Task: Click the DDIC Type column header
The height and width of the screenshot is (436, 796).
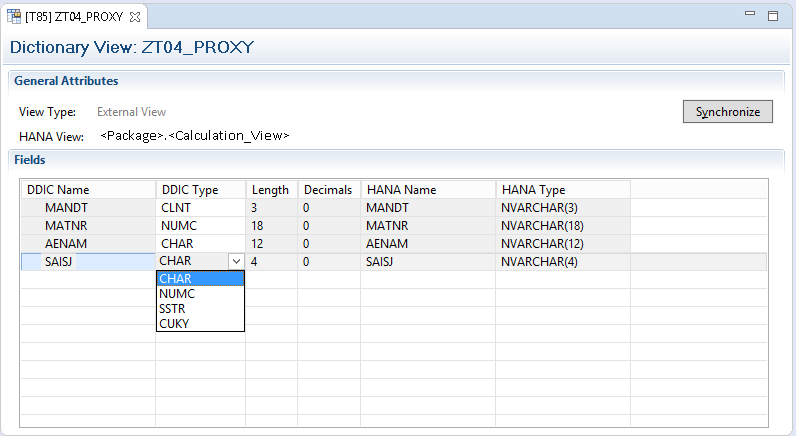Action: coord(201,190)
